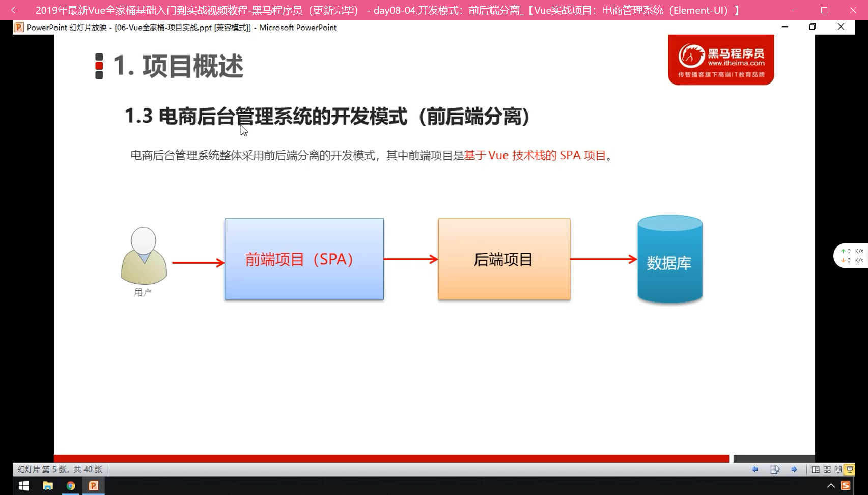Click the 前端项目 (SPA) box on slide

(304, 259)
